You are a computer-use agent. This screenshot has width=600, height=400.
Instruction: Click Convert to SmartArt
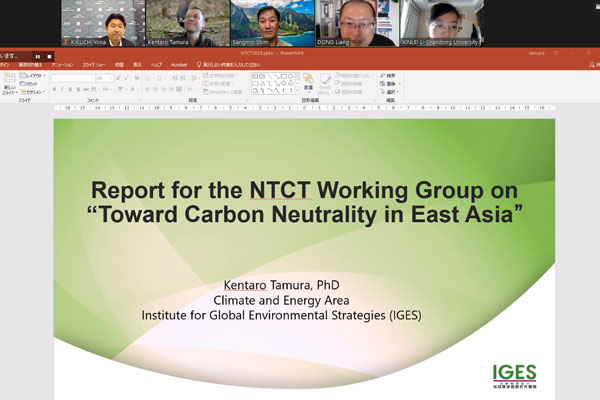[x=223, y=92]
